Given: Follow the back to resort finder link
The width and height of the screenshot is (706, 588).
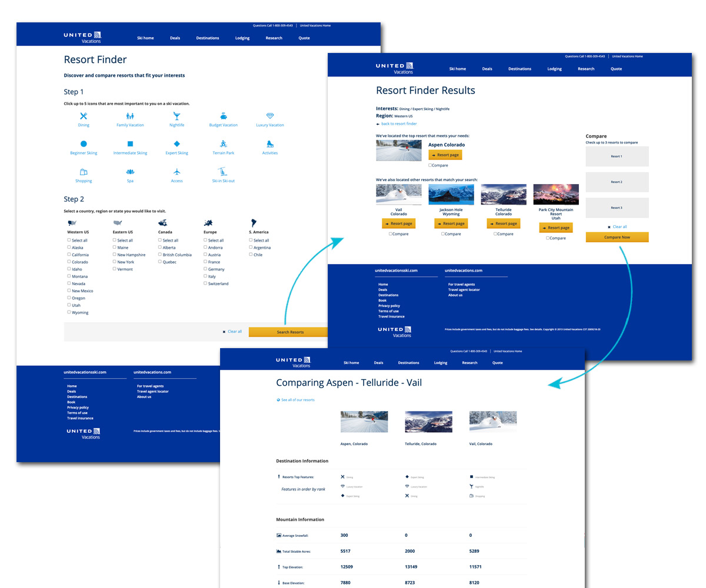Looking at the screenshot, I should point(397,124).
